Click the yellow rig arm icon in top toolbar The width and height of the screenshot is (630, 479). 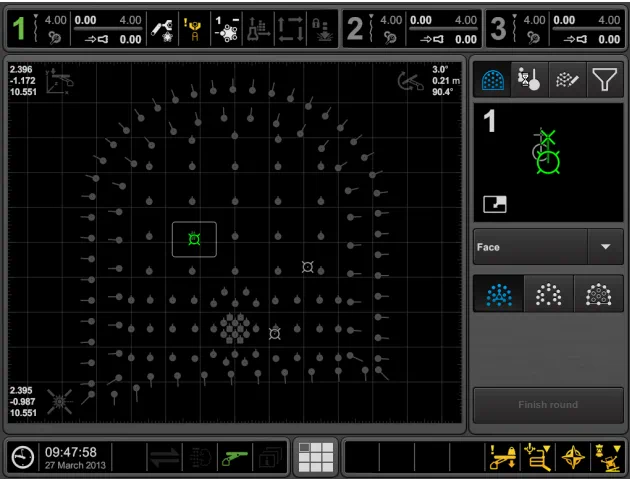click(195, 28)
